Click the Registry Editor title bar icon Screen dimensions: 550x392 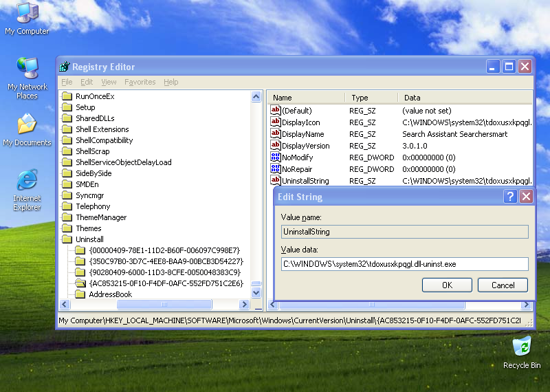click(64, 66)
